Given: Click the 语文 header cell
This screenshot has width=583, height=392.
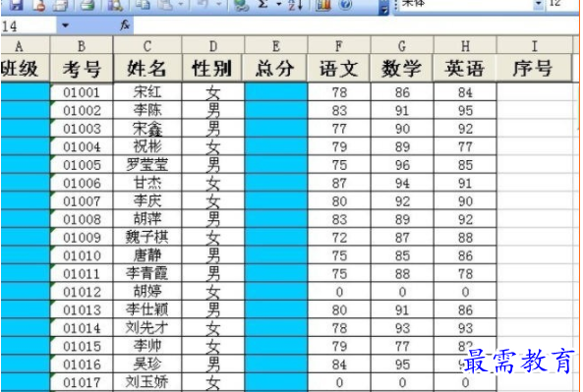Looking at the screenshot, I should click(x=339, y=69).
